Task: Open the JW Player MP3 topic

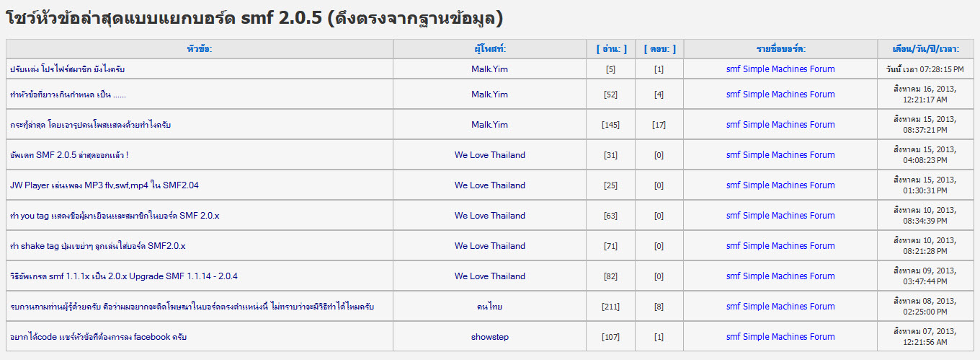Action: point(104,185)
